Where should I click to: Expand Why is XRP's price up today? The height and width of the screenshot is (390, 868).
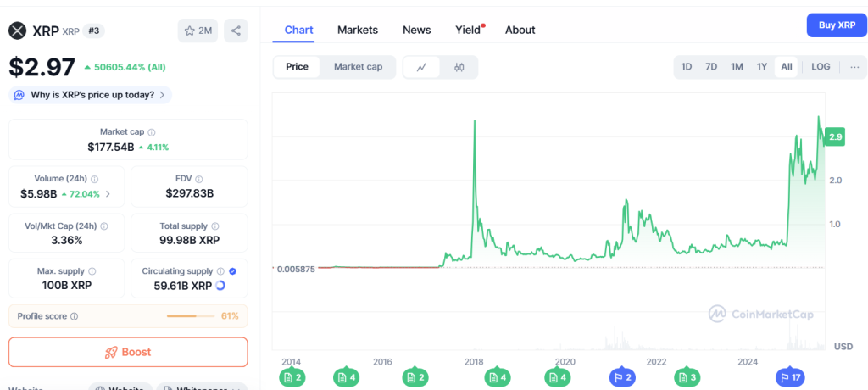[x=90, y=95]
